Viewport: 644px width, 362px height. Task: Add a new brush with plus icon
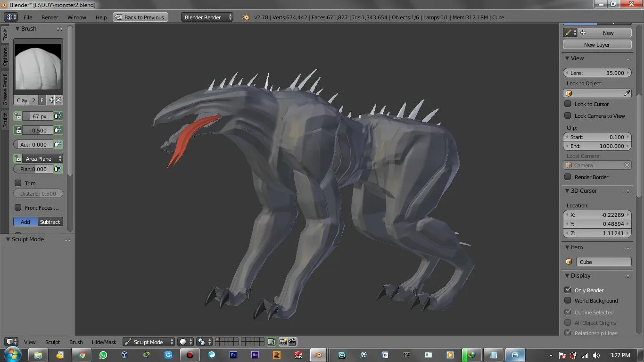[x=51, y=100]
